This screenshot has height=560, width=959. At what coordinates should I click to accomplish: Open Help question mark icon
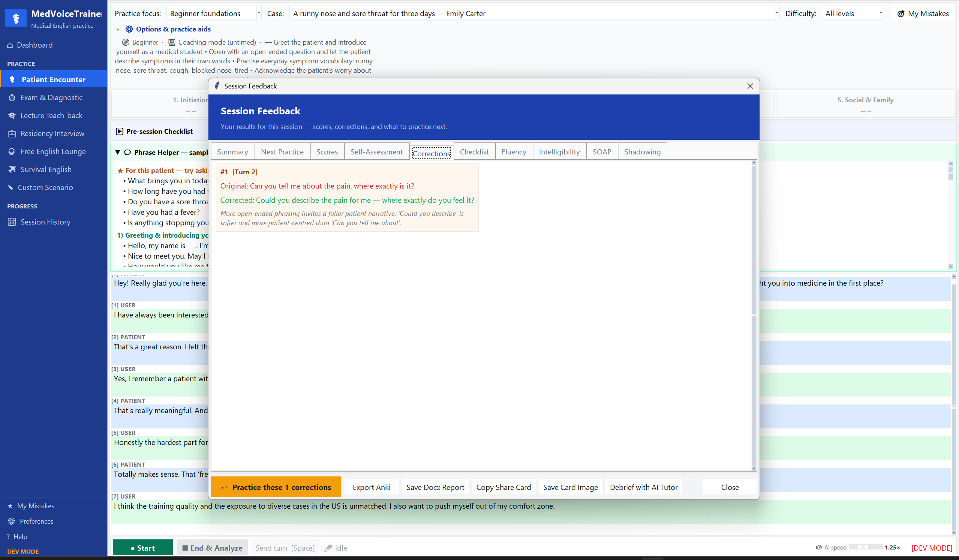coord(8,536)
